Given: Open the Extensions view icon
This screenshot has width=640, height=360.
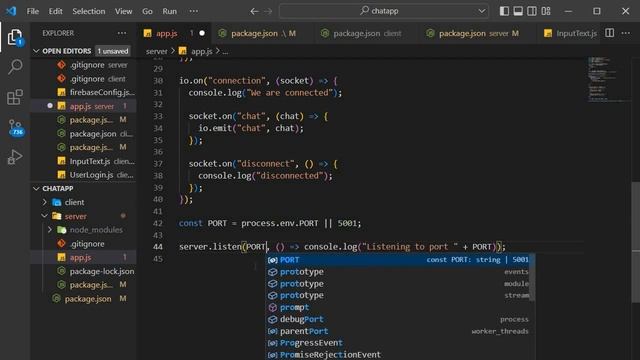Looking at the screenshot, I should pos(15,97).
